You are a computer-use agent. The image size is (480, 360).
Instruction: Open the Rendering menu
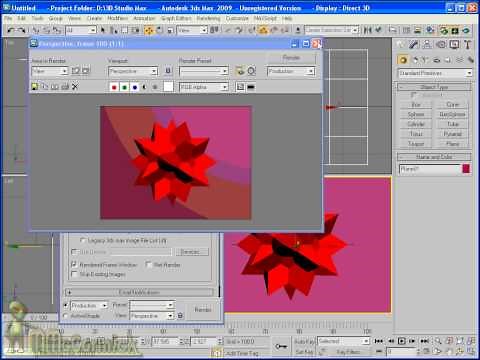pos(208,18)
